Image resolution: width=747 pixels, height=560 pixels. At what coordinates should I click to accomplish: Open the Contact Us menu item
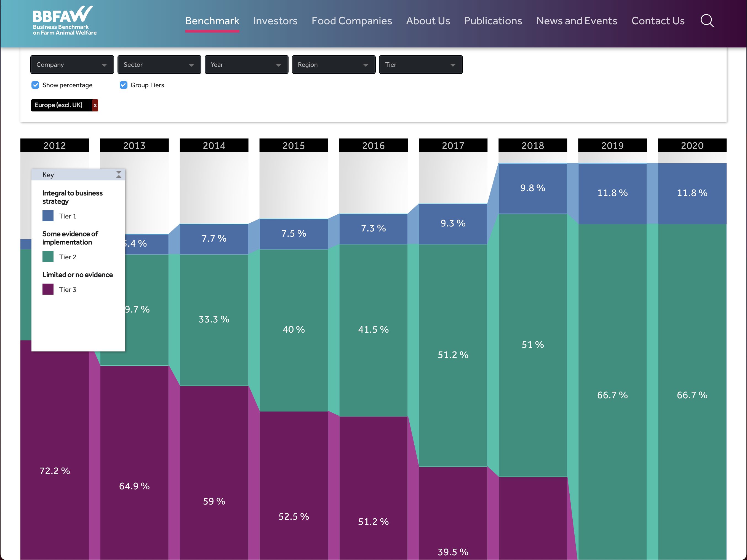658,21
